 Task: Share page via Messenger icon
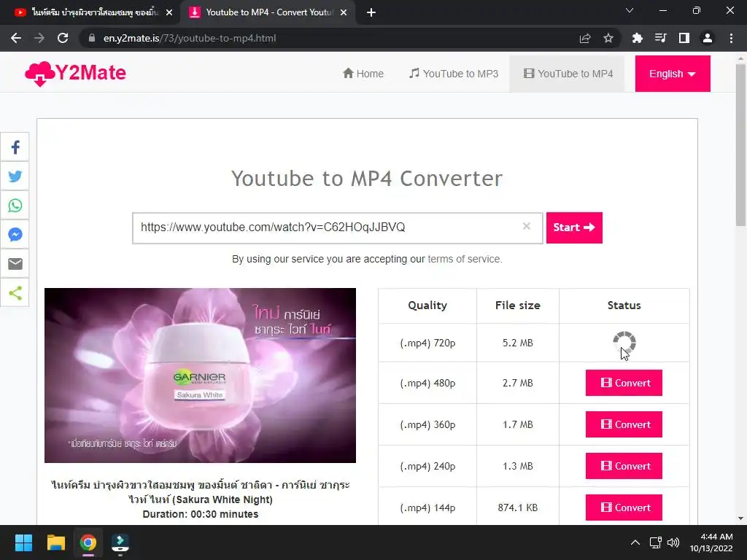[15, 234]
